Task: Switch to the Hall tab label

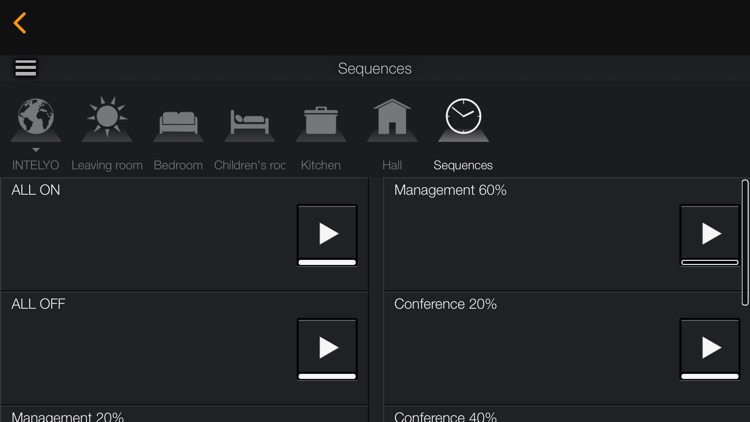Action: (x=392, y=165)
